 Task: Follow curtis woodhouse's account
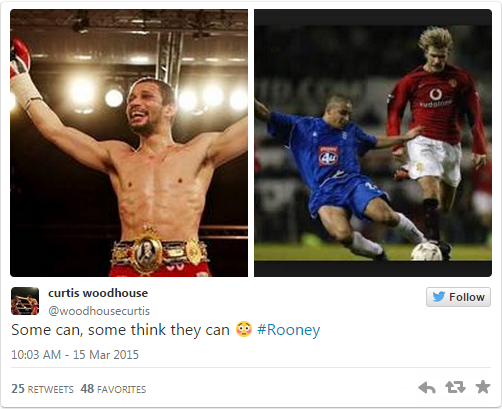tap(458, 297)
